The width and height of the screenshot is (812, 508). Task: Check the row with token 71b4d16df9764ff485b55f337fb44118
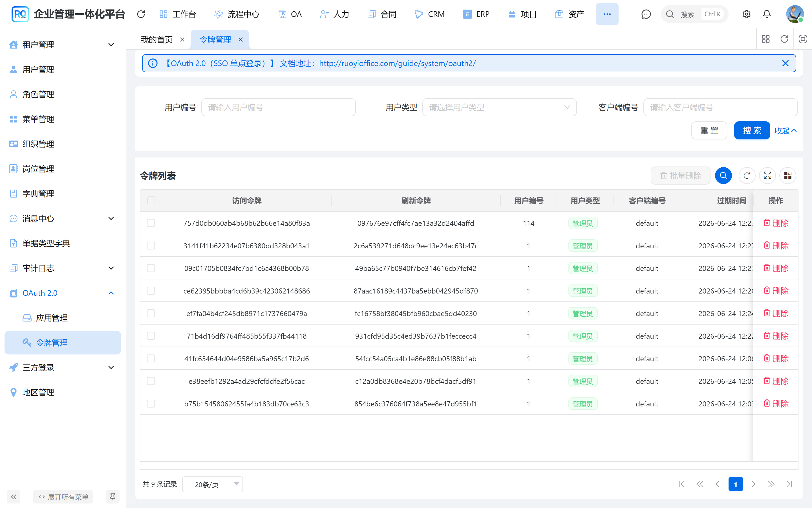(151, 336)
